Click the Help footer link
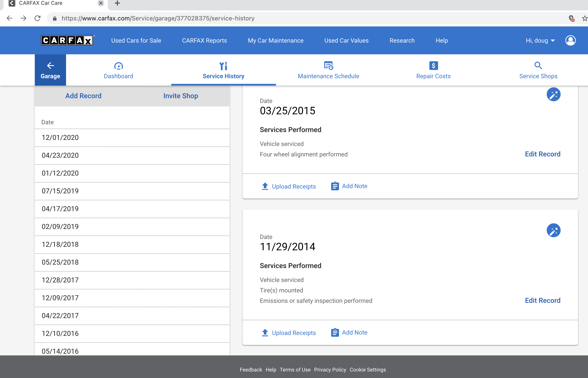Image resolution: width=588 pixels, height=378 pixels. point(271,370)
